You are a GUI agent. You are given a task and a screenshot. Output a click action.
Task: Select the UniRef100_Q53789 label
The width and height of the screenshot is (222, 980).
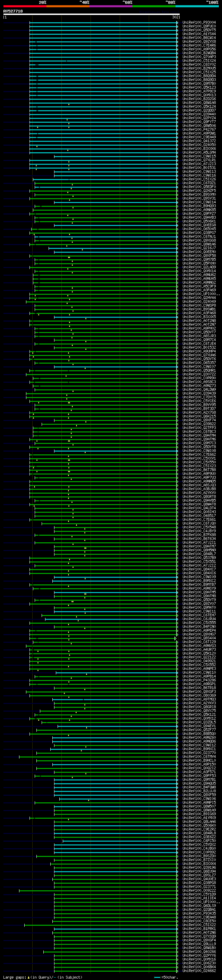[x=199, y=558]
